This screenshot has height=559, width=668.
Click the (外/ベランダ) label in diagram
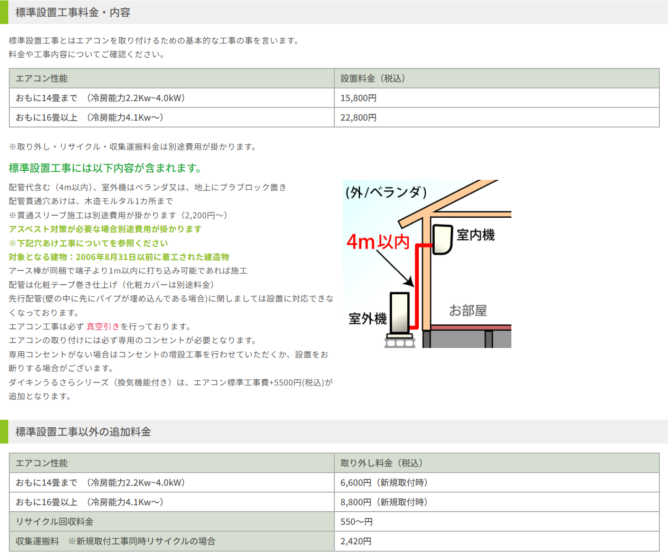(x=384, y=191)
